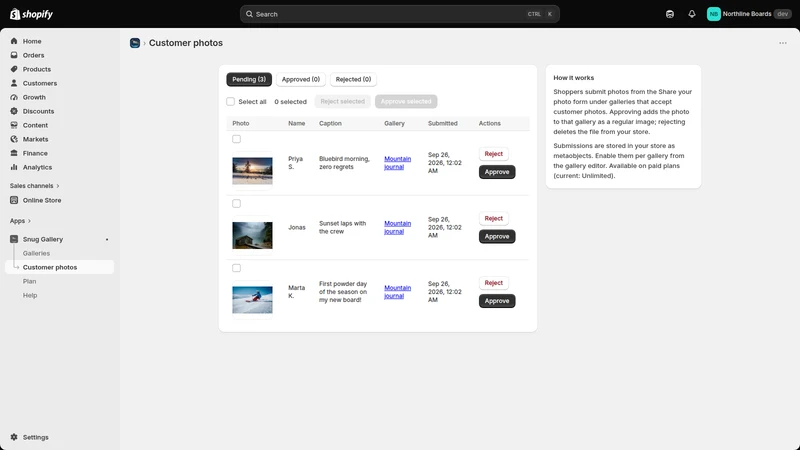800x450 pixels.
Task: Check the box for Jonas row
Action: coord(236,204)
